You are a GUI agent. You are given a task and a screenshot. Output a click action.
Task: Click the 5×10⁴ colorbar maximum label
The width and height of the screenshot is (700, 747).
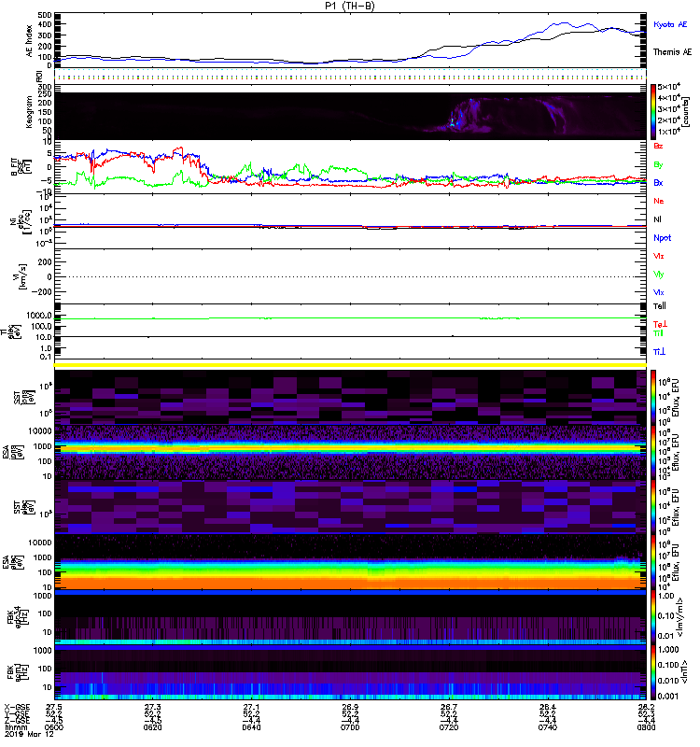(668, 87)
